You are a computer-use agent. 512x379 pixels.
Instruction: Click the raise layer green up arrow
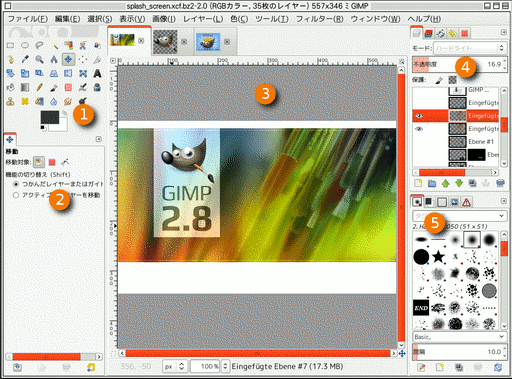tap(445, 183)
